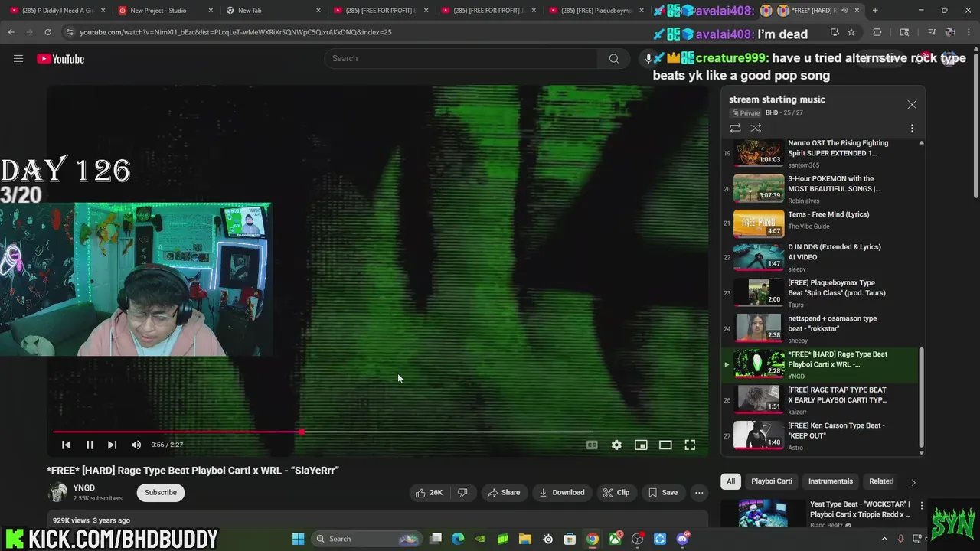Bookmark this page with star icon

851,32
